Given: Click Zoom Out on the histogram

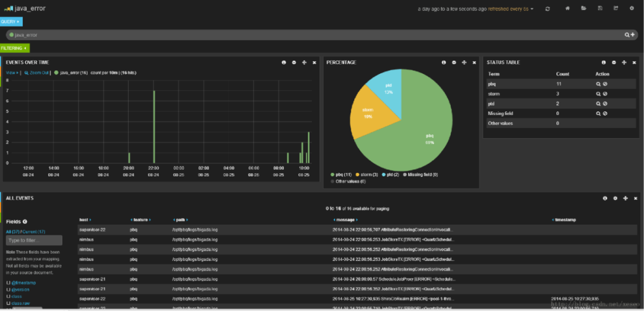Looking at the screenshot, I should 36,73.
